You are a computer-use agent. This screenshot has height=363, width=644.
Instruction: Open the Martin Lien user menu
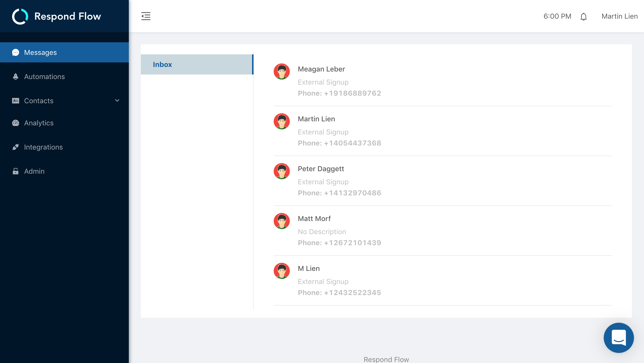tap(619, 16)
